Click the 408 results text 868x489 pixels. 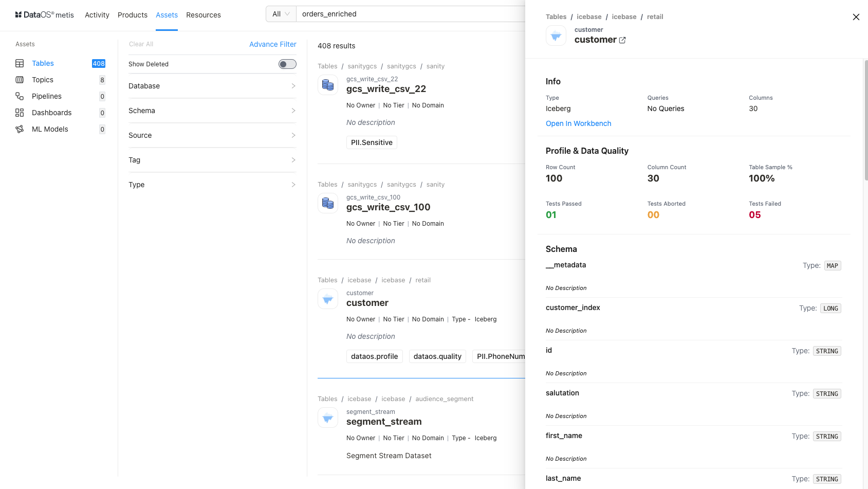(337, 46)
